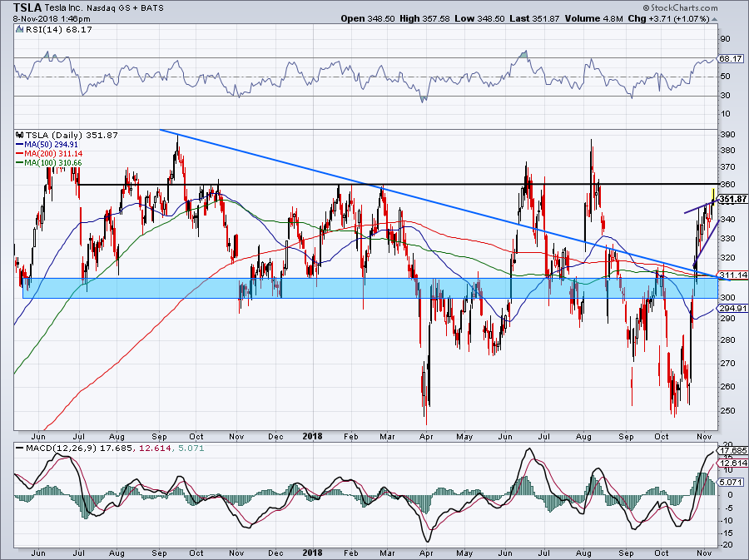
Task: Click the 351.87 last price tag on axis
Action: point(732,199)
